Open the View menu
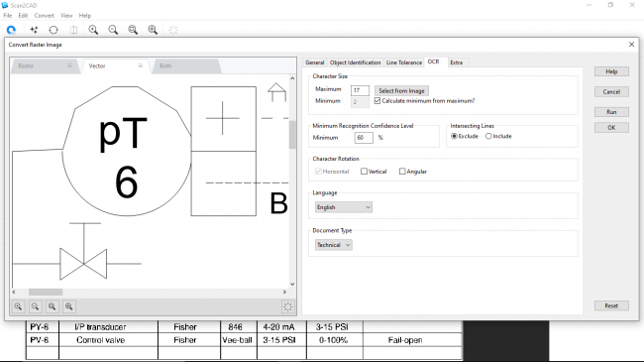Viewport: 644px width, 362px height. click(66, 15)
